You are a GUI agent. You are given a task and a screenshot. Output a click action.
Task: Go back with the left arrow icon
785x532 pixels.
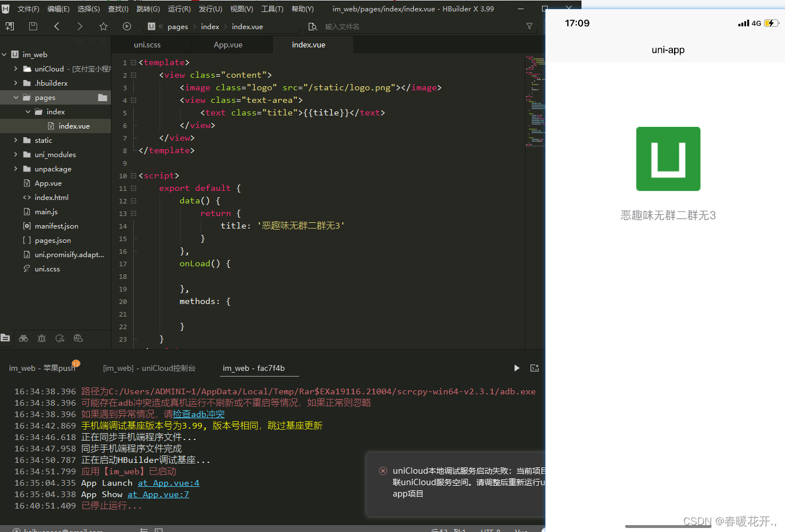(x=57, y=26)
